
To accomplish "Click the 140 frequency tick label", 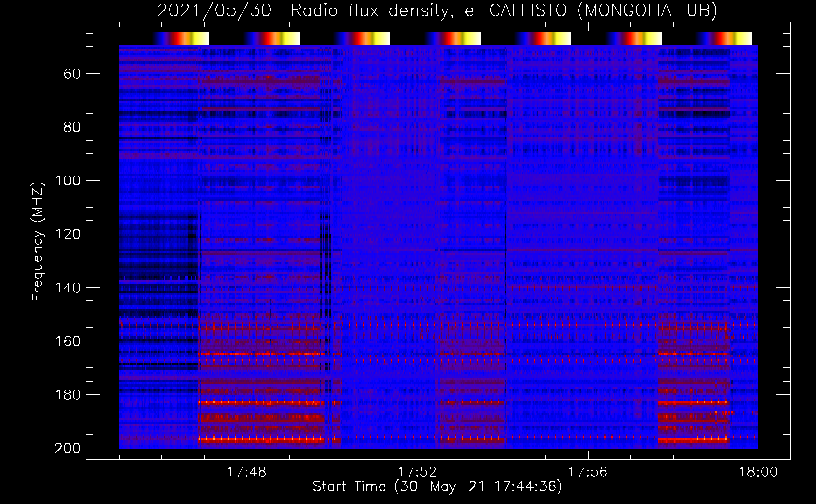I will [x=68, y=288].
